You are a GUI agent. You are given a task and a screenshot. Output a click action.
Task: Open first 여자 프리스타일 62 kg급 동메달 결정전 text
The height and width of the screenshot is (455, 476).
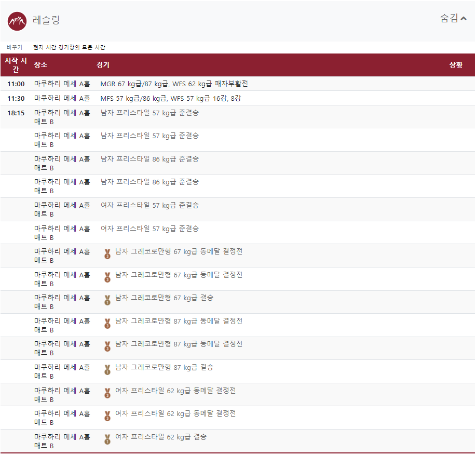(175, 391)
